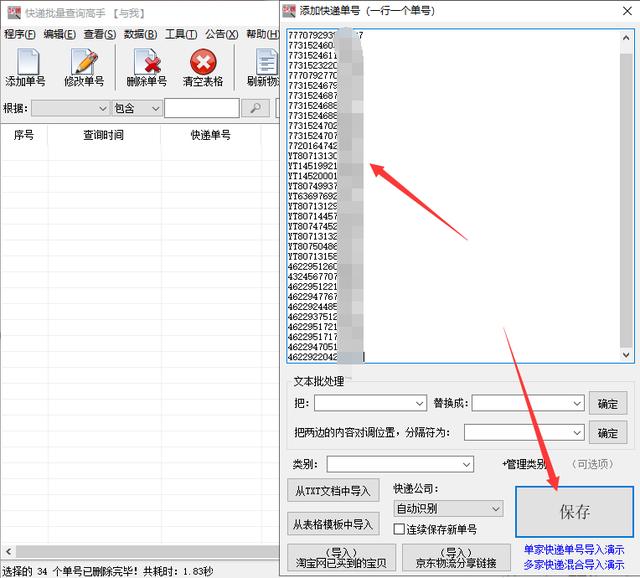This screenshot has height=578, width=640.
Task: Expand the 类别 combo box
Action: [466, 464]
